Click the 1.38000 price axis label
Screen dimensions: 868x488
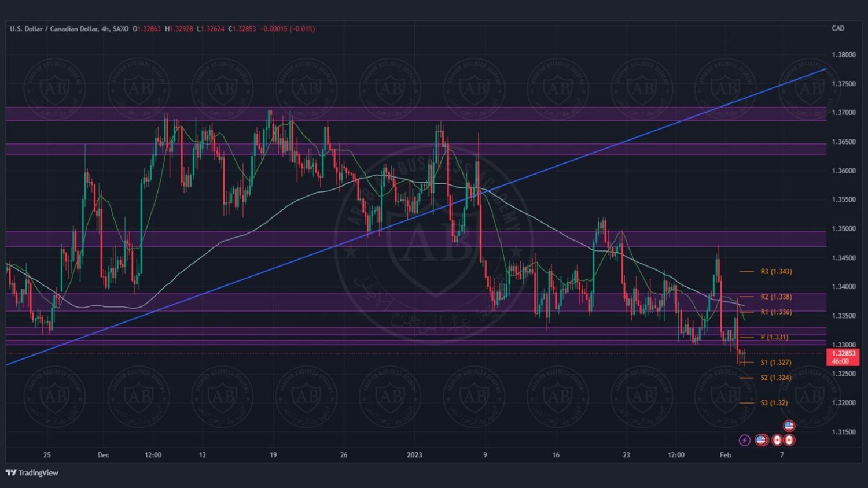click(844, 55)
